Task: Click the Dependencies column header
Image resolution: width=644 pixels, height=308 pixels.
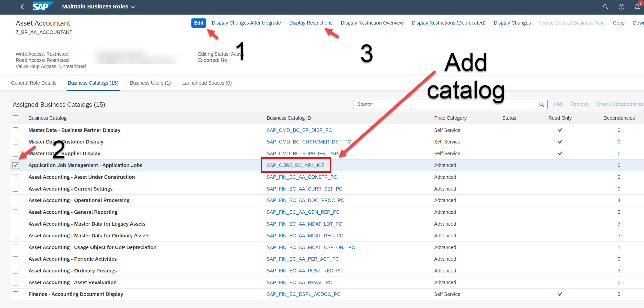Action: (619, 118)
